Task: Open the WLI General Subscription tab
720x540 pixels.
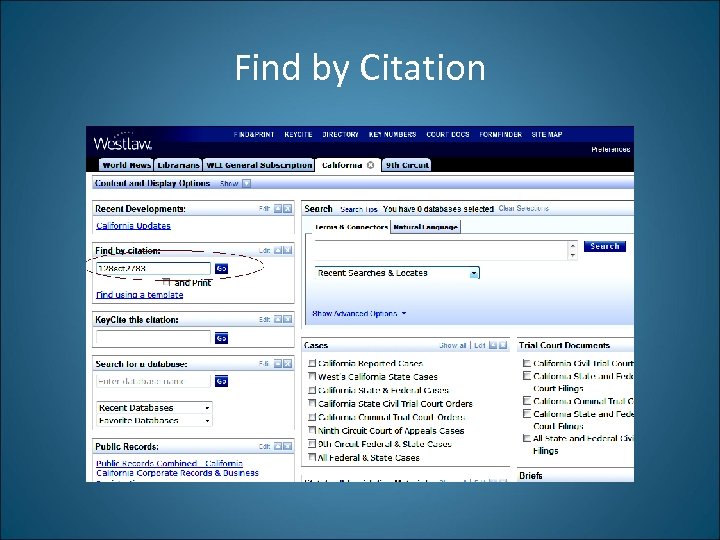Action: [x=259, y=165]
